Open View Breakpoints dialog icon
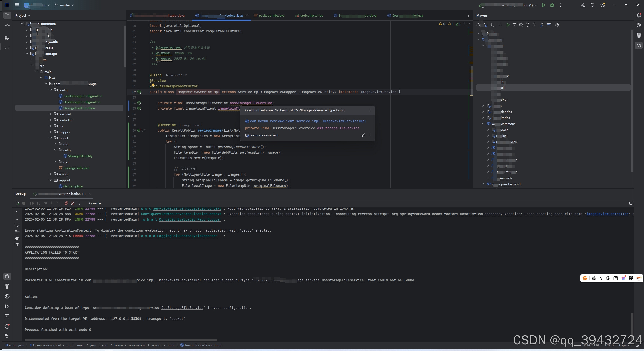The width and height of the screenshot is (644, 351). [66, 203]
